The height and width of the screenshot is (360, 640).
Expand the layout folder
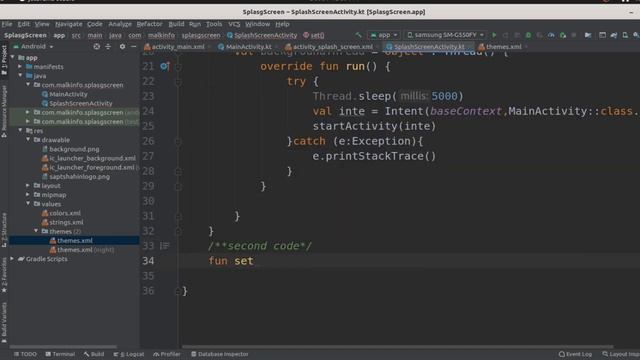point(28,186)
